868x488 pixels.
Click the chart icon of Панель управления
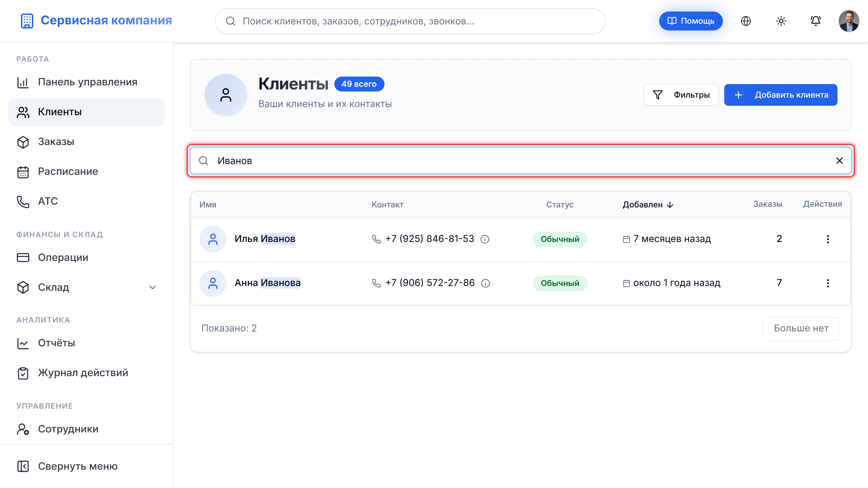click(23, 82)
